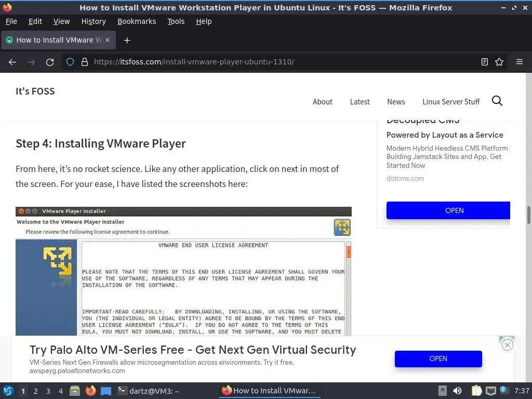Click the Palo Alto VM-Series ad headline

pos(193,350)
